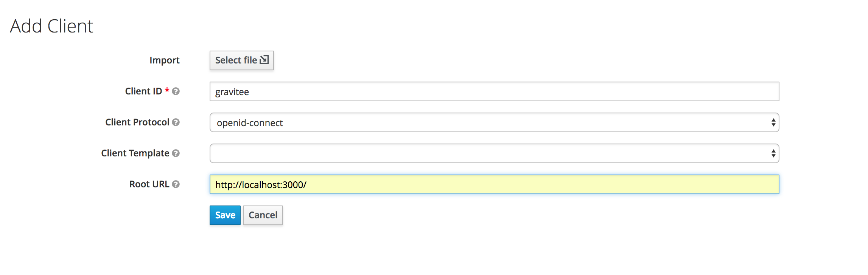The image size is (868, 275).
Task: Click the Root URL label text
Action: point(149,184)
